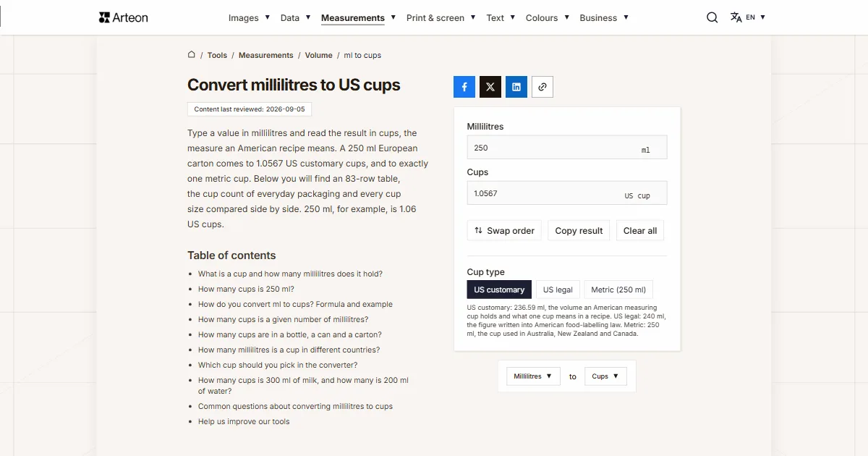868x456 pixels.
Task: Click the 'Cup type' label
Action: coord(486,272)
